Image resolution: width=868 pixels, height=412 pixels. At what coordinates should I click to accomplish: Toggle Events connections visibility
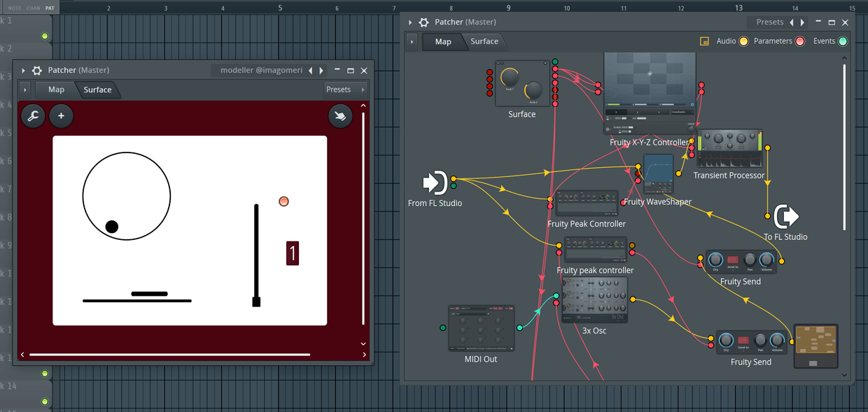click(843, 41)
